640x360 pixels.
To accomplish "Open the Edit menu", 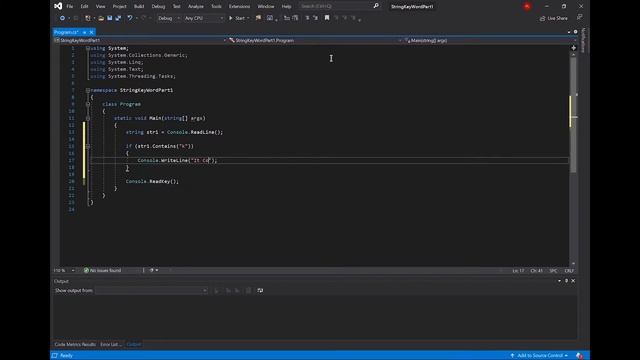I will point(84,7).
